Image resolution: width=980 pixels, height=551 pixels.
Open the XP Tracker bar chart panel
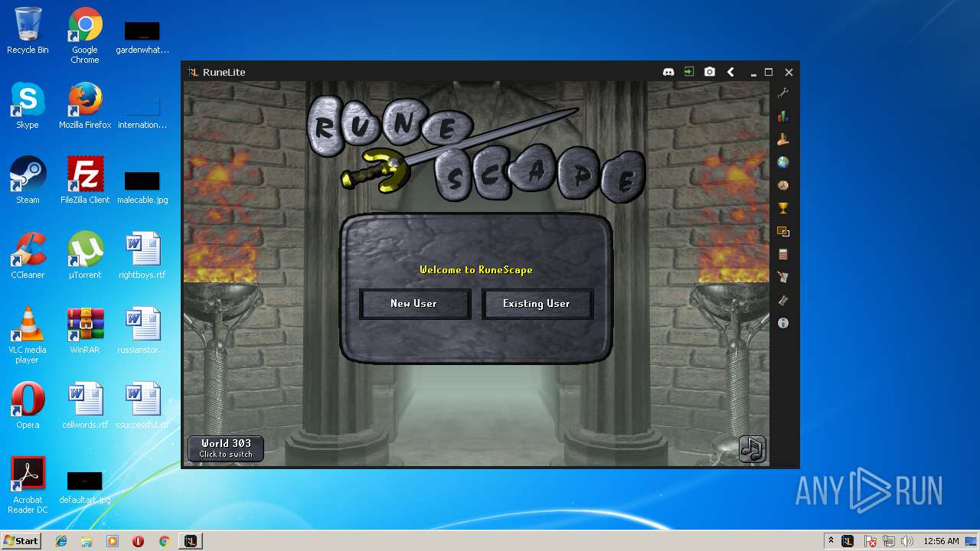click(x=782, y=116)
